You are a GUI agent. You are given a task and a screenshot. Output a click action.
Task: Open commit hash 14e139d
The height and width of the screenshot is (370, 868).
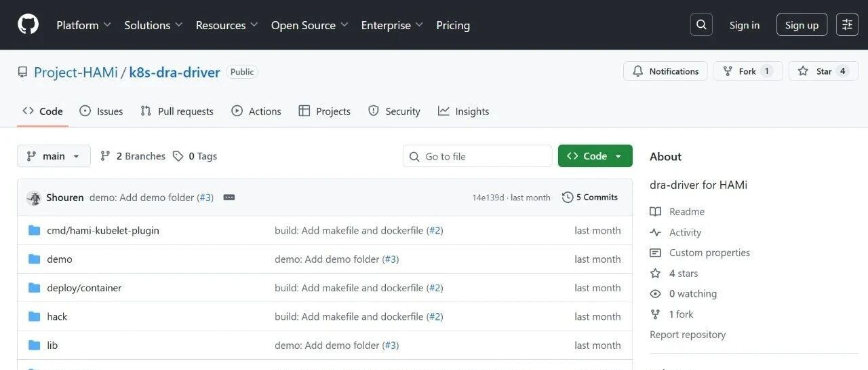(x=488, y=198)
